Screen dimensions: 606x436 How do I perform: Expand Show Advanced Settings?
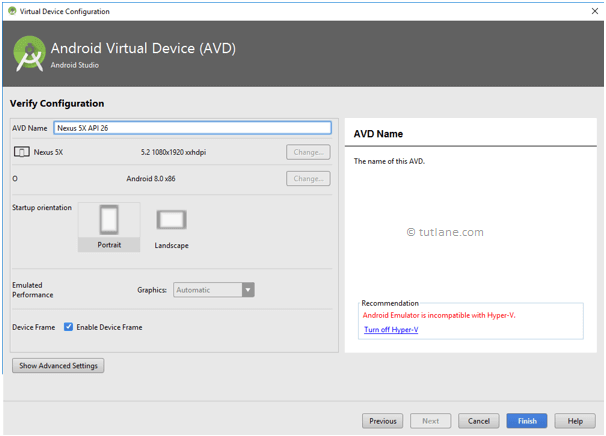pos(58,366)
